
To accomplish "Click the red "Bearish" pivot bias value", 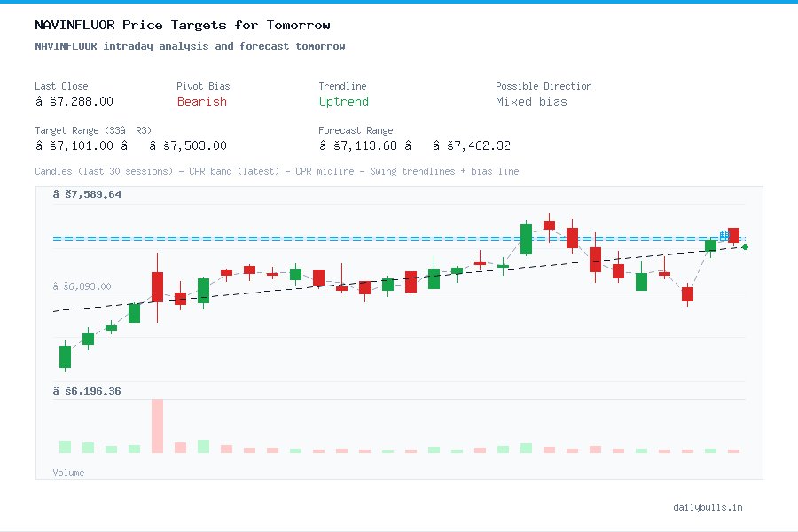I will click(x=202, y=101).
